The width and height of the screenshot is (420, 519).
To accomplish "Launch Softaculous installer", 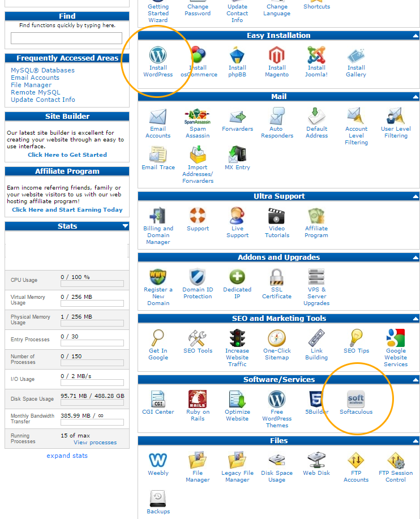I will (x=356, y=399).
